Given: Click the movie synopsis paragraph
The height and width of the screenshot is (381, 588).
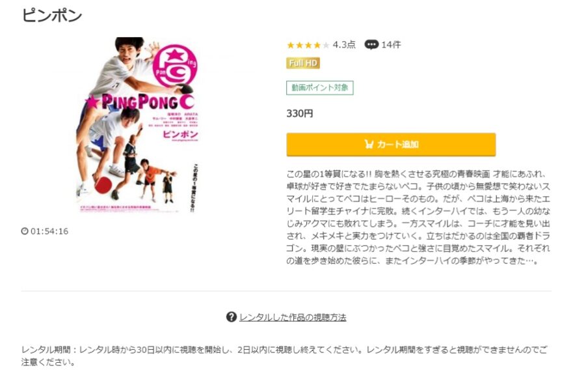Looking at the screenshot, I should pos(418,218).
